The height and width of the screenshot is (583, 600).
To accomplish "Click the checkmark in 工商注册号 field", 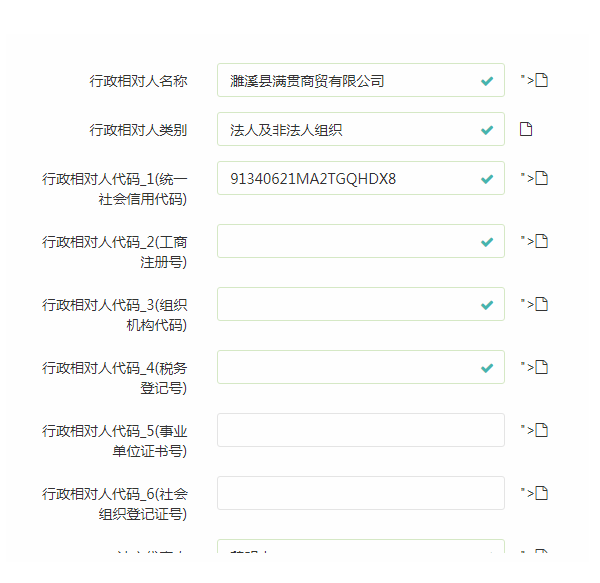I will [x=487, y=242].
